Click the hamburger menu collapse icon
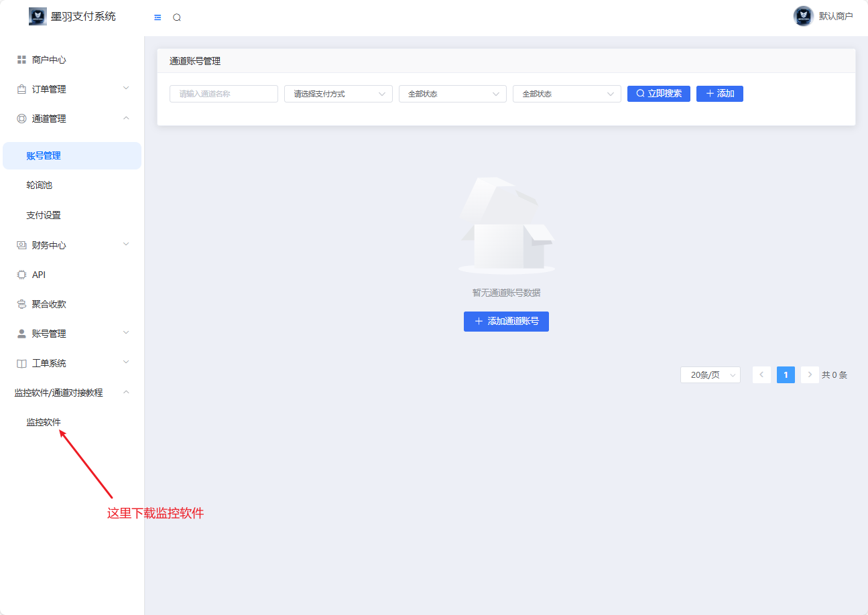868x615 pixels. 158,17
